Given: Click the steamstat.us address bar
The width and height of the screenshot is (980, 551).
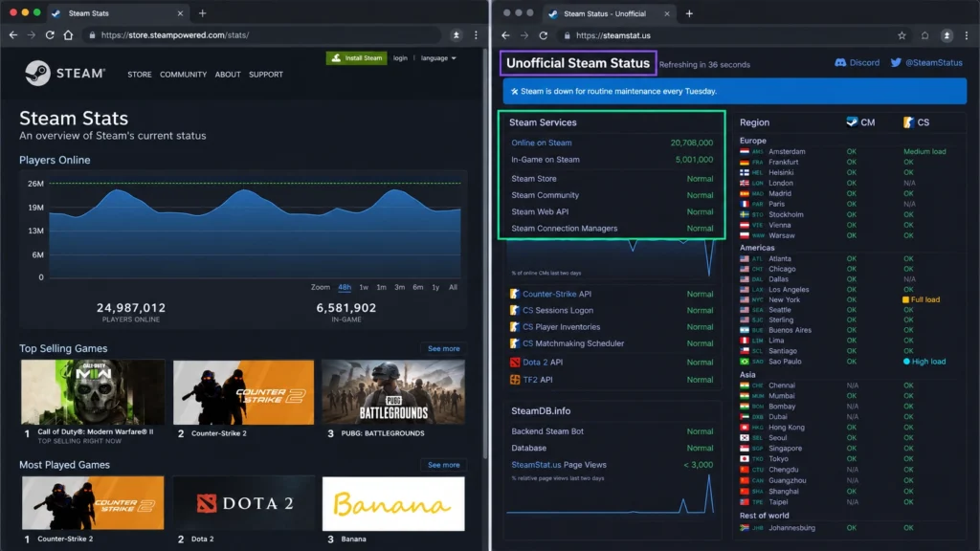Looking at the screenshot, I should 725,35.
